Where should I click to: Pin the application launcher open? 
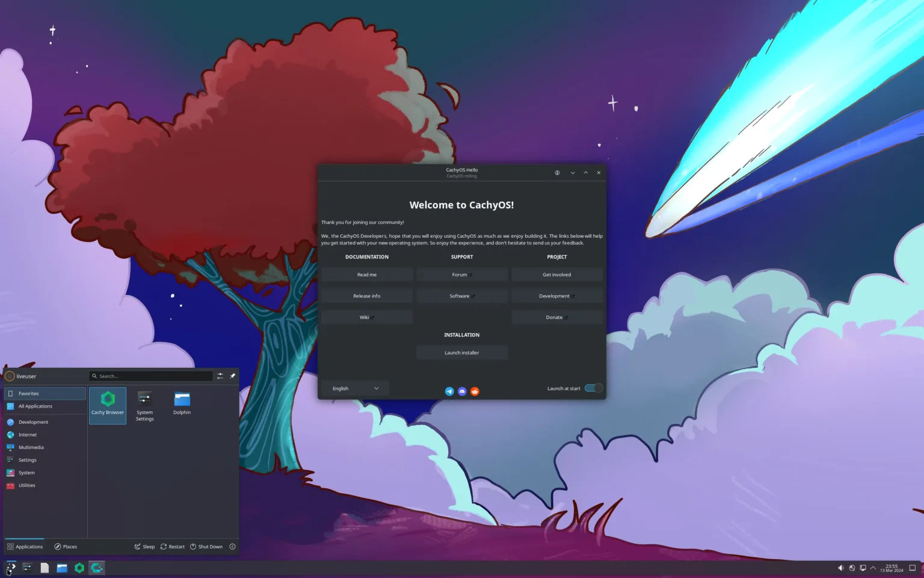233,376
